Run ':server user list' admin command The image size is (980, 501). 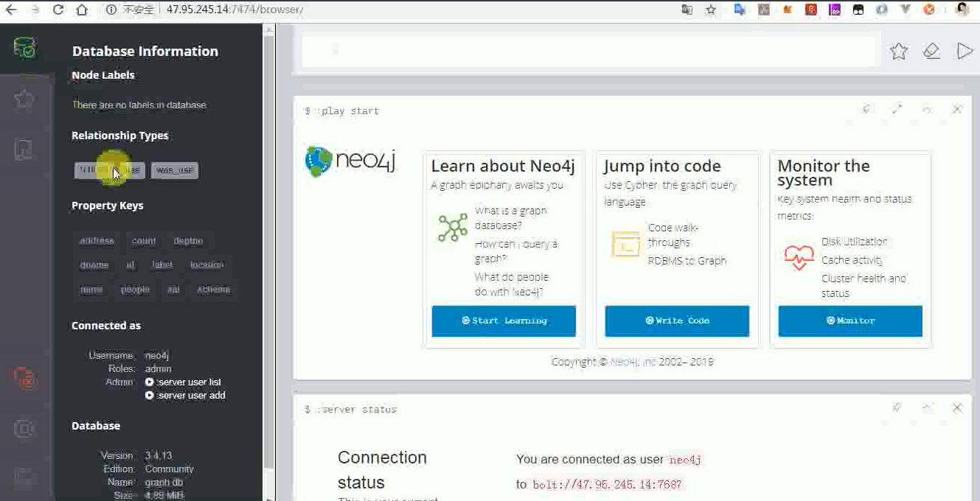(x=184, y=382)
